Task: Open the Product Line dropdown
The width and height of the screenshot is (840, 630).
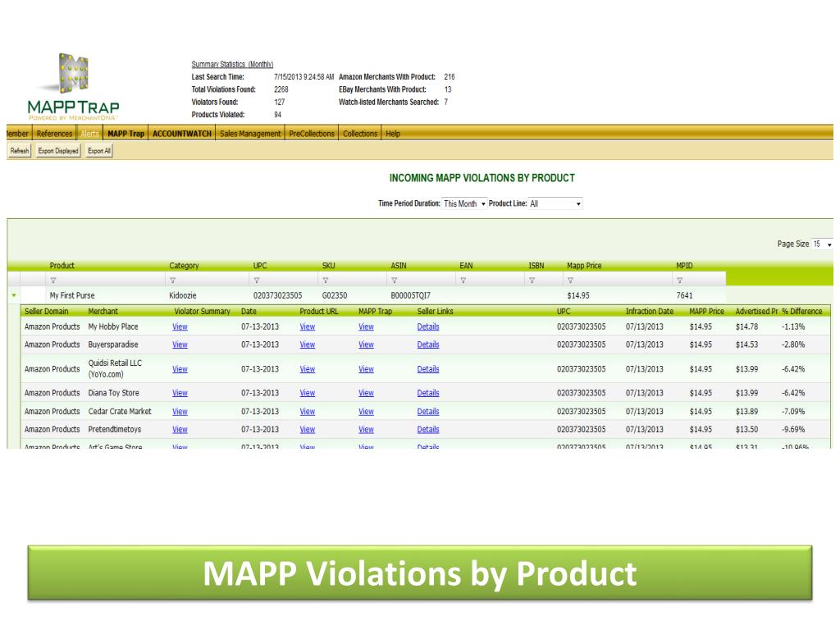Action: click(555, 203)
